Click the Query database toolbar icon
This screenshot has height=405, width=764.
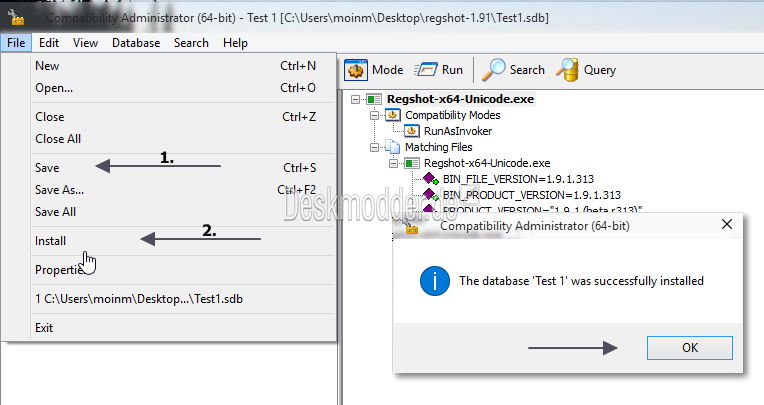[568, 70]
